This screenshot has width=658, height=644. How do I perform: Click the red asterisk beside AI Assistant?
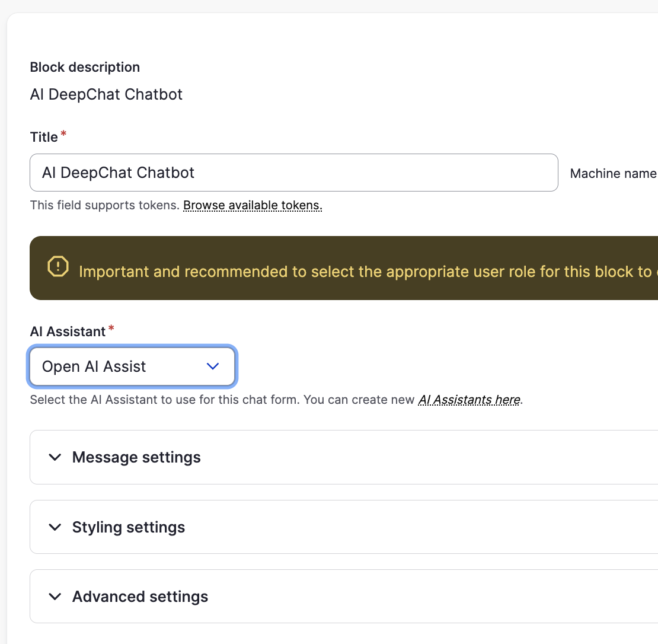point(111,329)
